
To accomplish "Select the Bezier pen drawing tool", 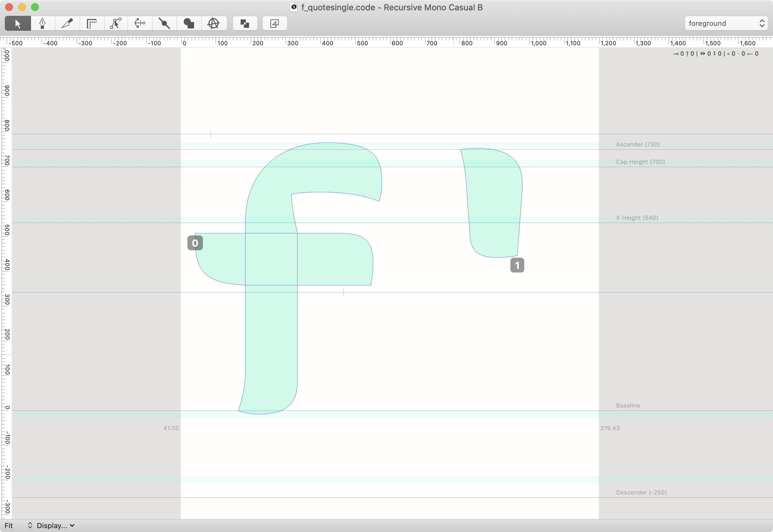I will click(43, 23).
